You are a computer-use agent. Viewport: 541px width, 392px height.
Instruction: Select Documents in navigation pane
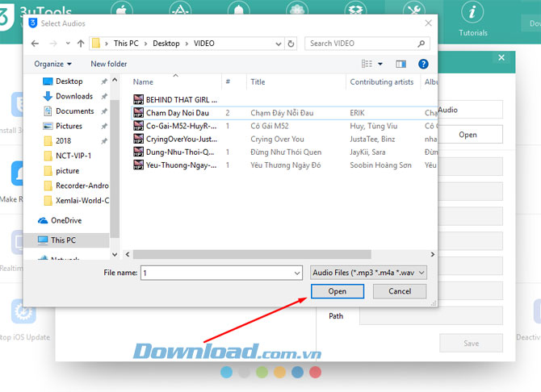(75, 111)
